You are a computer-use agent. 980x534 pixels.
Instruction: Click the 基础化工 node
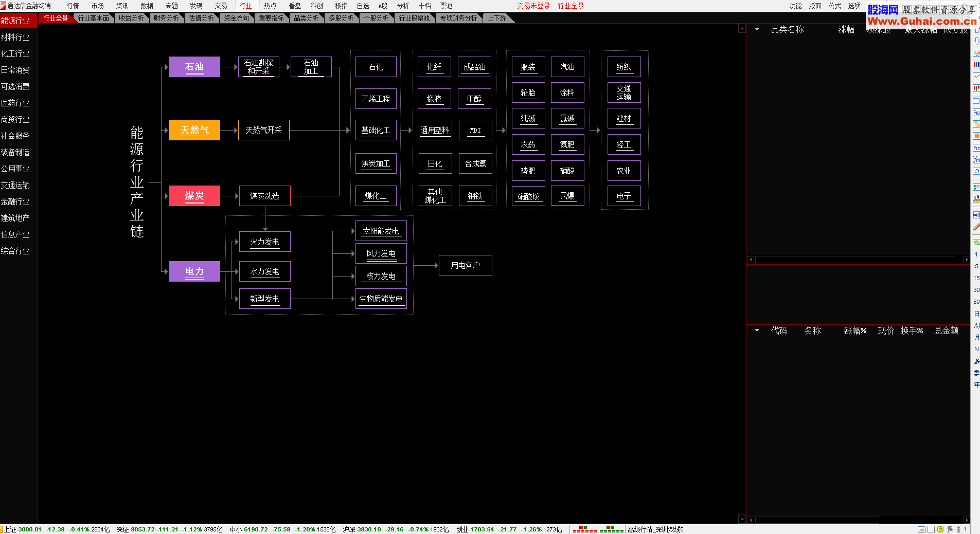click(x=376, y=130)
